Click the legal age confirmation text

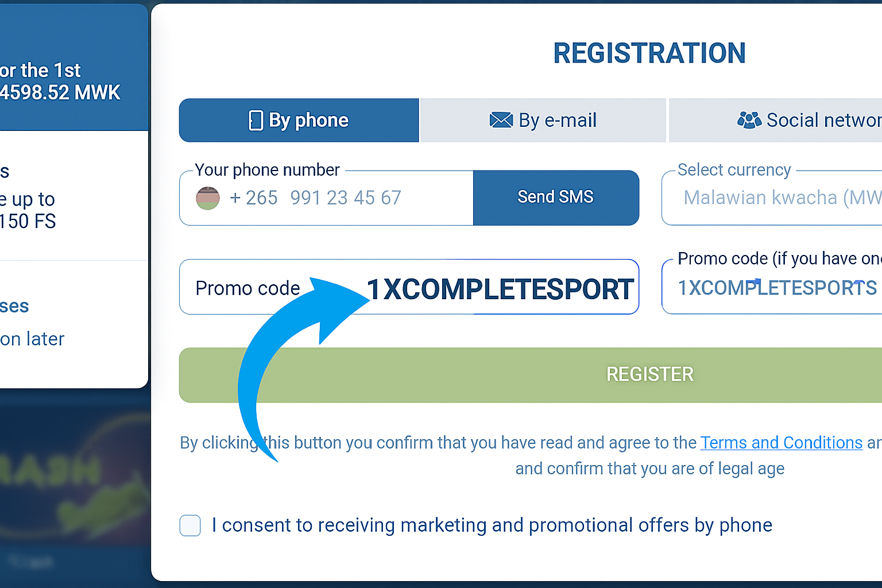click(649, 469)
